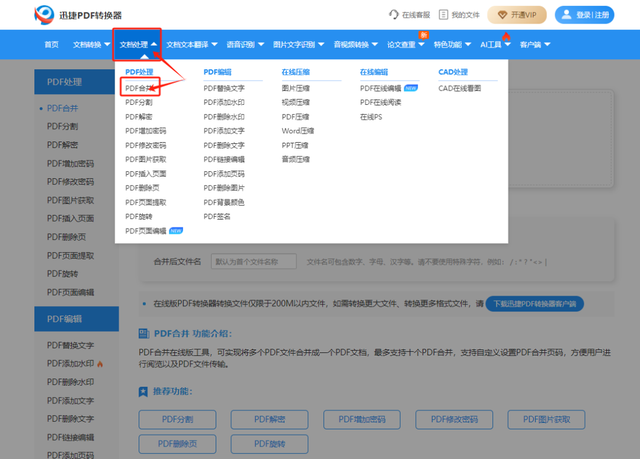
Task: Select PDF页面提取 in the dropdown panel
Action: pyautogui.click(x=146, y=202)
